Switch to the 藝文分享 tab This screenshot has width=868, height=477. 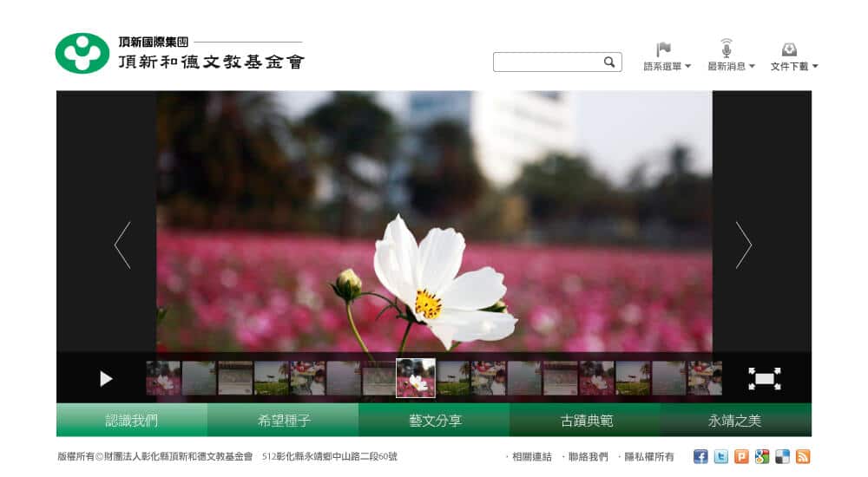[435, 421]
